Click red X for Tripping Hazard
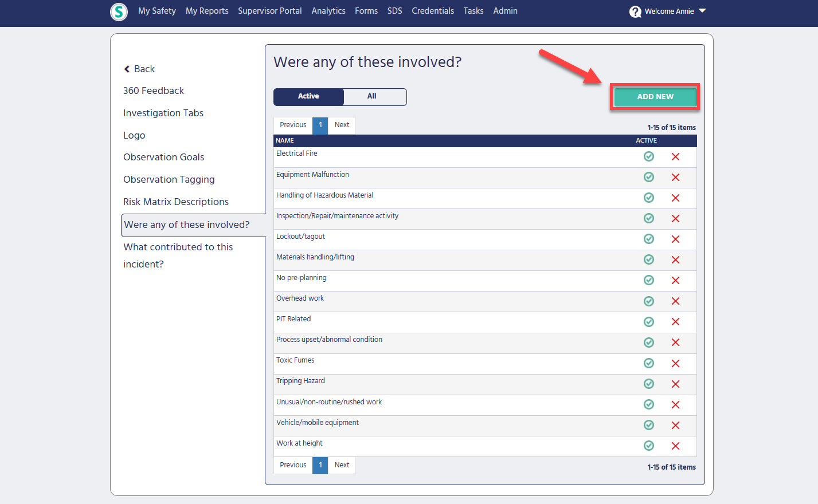Screen dimensions: 818x504 point(675,384)
